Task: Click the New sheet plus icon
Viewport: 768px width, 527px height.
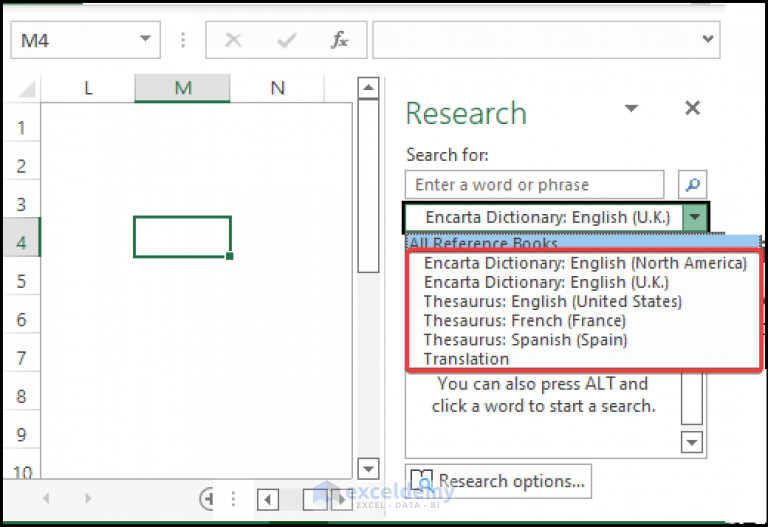Action: (206, 499)
